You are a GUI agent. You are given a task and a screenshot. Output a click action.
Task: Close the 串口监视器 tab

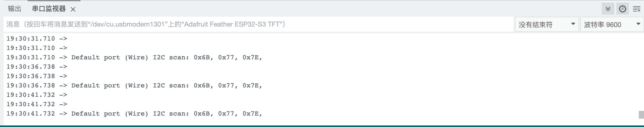(x=73, y=9)
